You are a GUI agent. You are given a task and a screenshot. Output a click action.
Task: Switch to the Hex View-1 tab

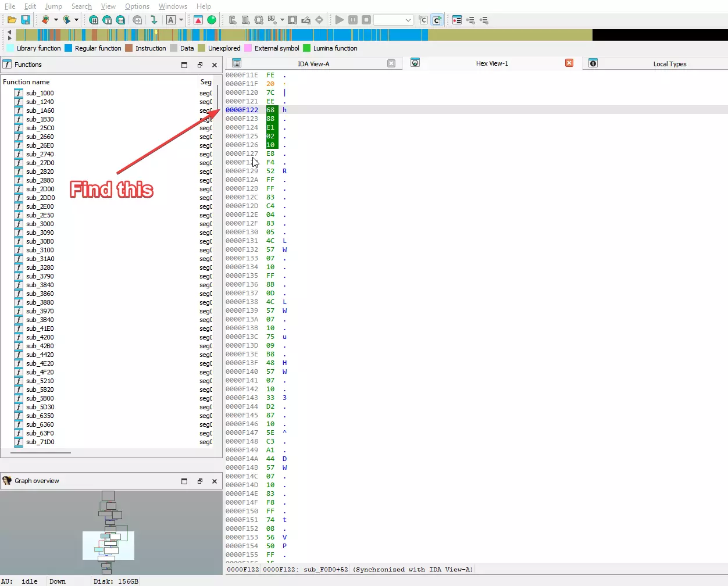(x=492, y=63)
